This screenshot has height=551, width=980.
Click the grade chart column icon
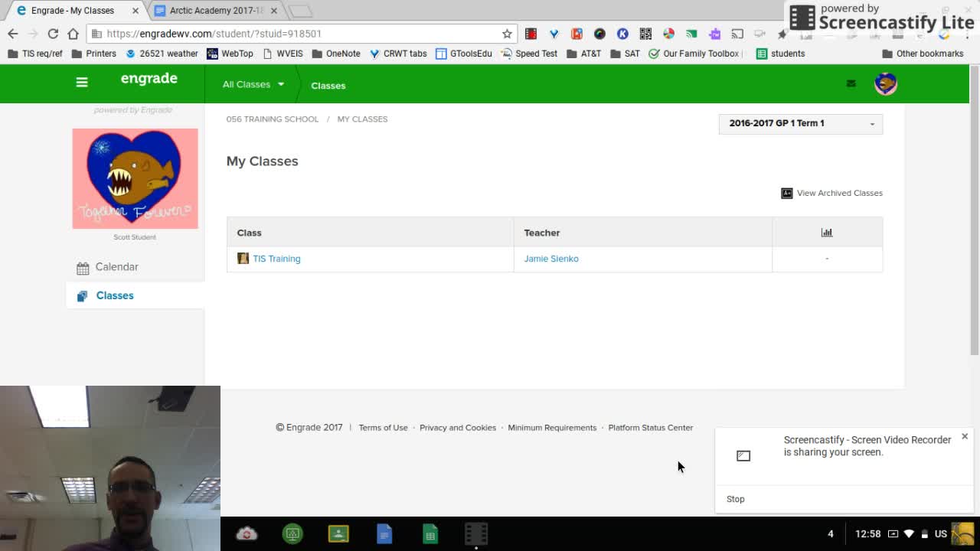(x=827, y=233)
